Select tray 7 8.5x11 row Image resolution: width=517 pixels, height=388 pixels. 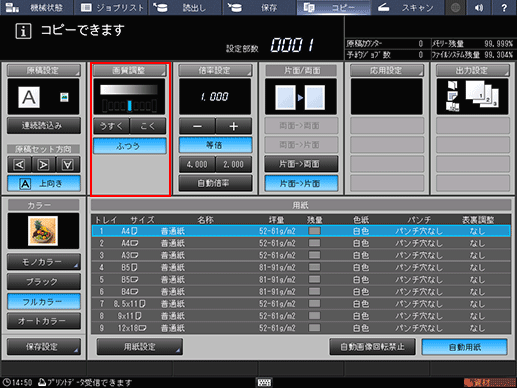point(301,304)
